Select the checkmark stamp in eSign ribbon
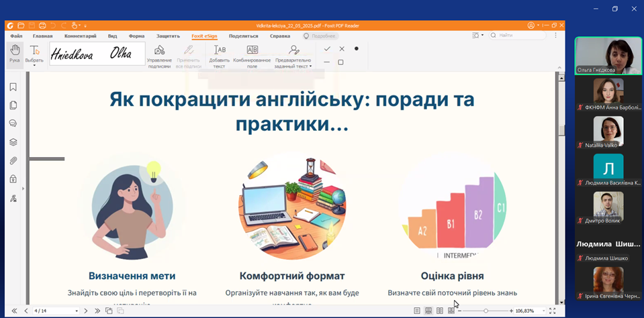 pyautogui.click(x=327, y=49)
